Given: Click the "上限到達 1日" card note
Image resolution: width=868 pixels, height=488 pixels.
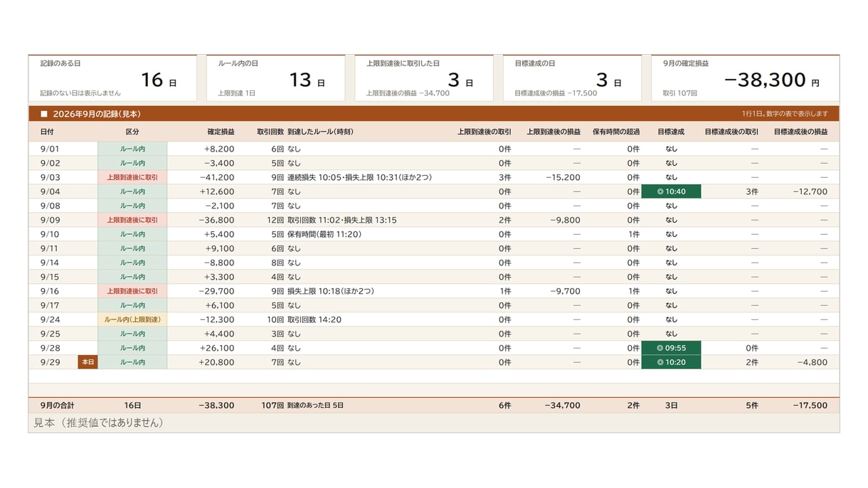Looking at the screenshot, I should coord(236,93).
